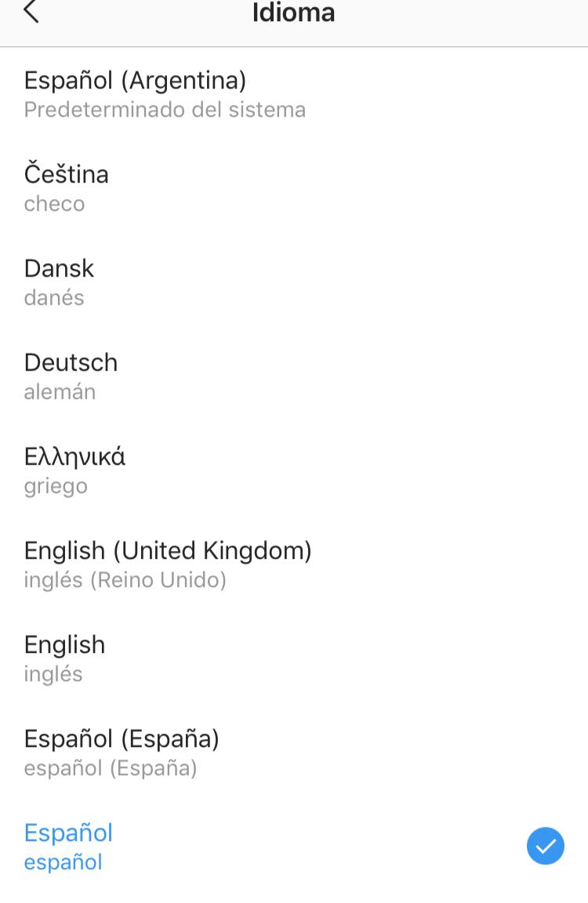Select Español (Argentina) system default
Screen dimensions: 588x903
[294, 94]
